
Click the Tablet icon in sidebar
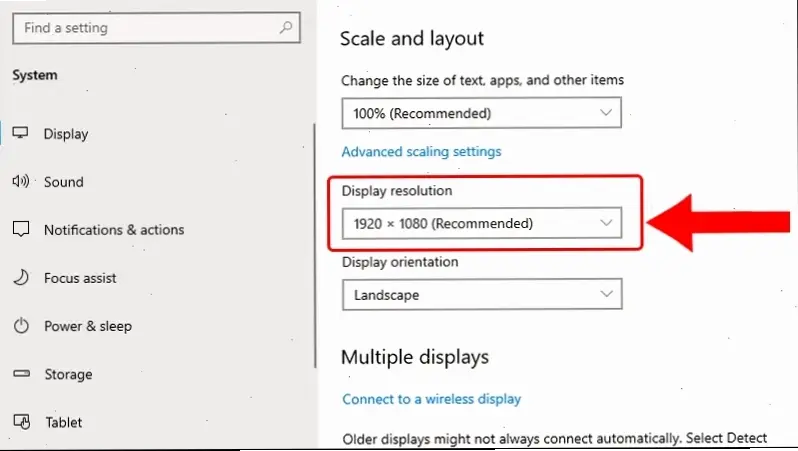tap(22, 421)
